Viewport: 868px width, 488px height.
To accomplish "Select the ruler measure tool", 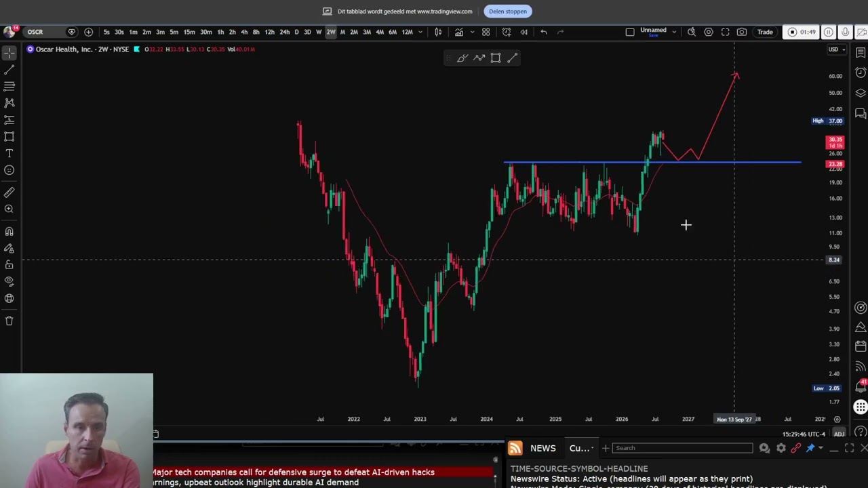I will (x=9, y=192).
